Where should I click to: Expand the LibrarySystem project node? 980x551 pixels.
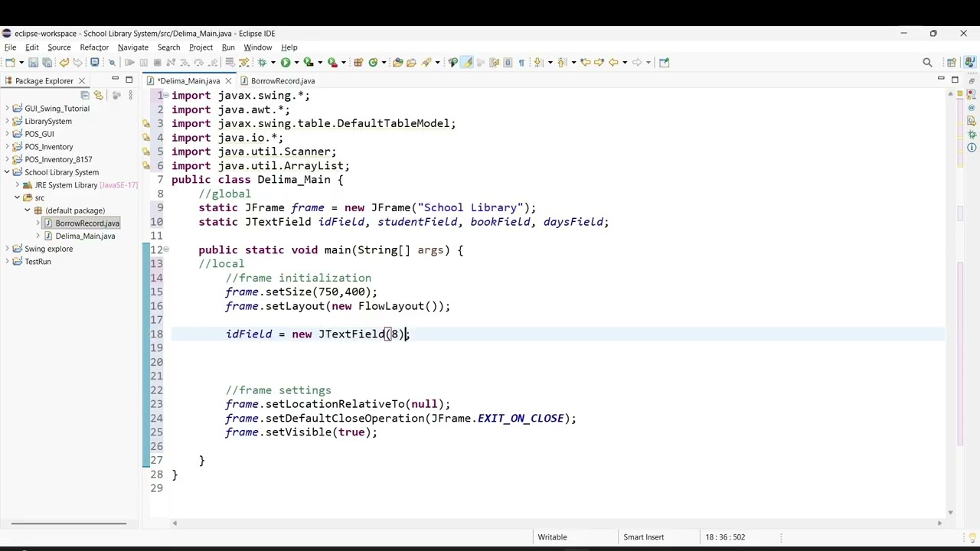[x=7, y=121]
